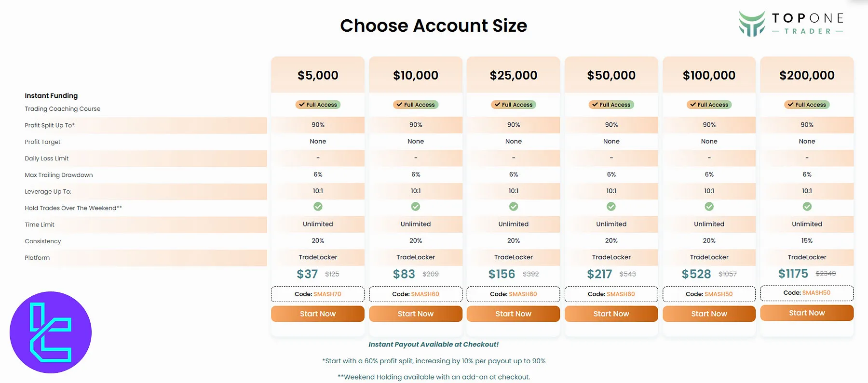Click the $100,000 weekend holding green checkmark

click(709, 207)
